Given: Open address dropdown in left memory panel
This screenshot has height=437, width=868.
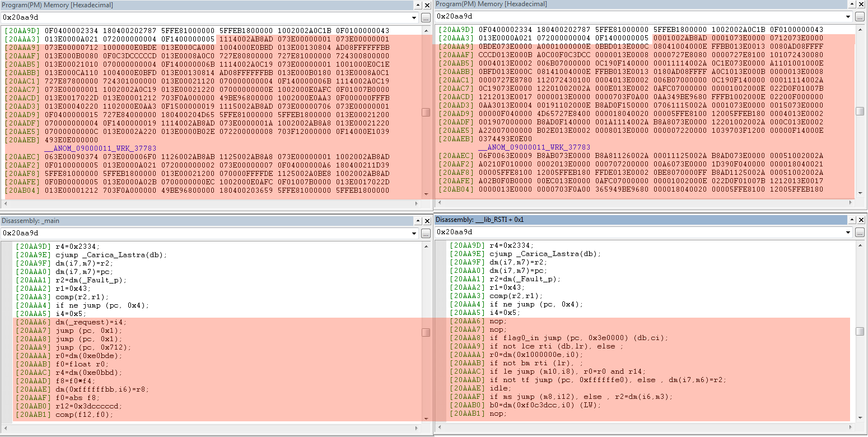Looking at the screenshot, I should tap(414, 17).
